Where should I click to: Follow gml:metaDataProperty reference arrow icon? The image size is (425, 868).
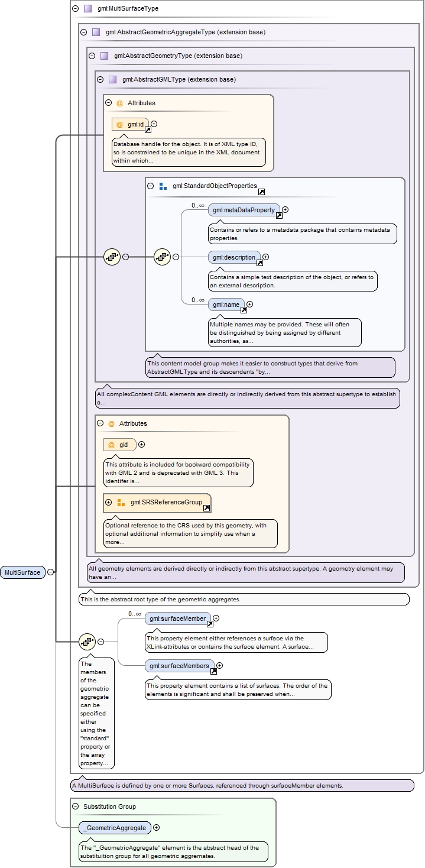[x=280, y=216]
